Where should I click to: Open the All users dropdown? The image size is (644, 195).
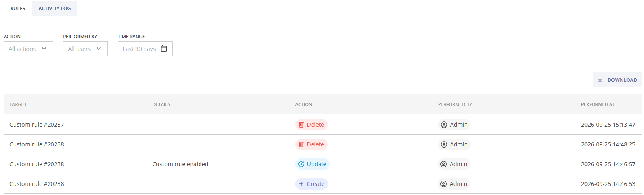[85, 49]
